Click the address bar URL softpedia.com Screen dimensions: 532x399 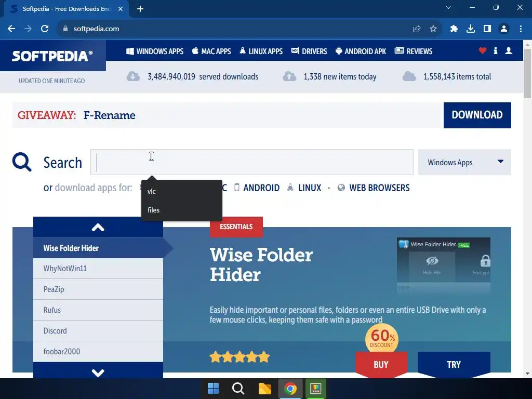[x=96, y=29]
